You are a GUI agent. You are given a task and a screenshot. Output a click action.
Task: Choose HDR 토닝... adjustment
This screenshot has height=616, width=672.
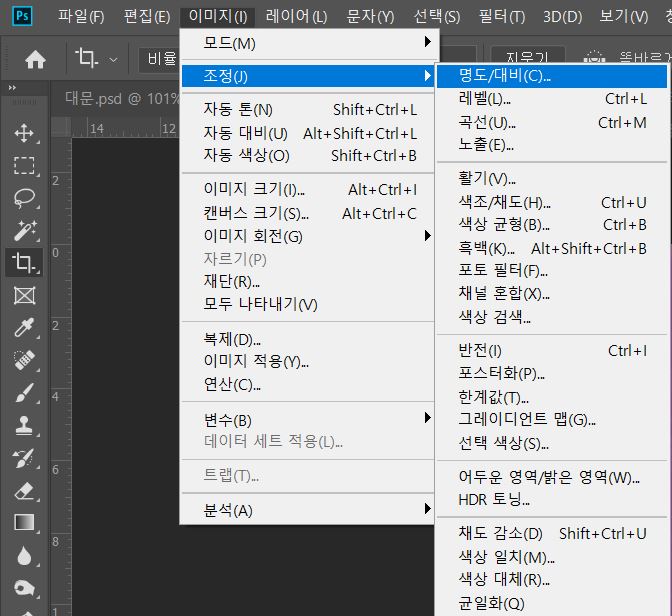tap(552, 499)
